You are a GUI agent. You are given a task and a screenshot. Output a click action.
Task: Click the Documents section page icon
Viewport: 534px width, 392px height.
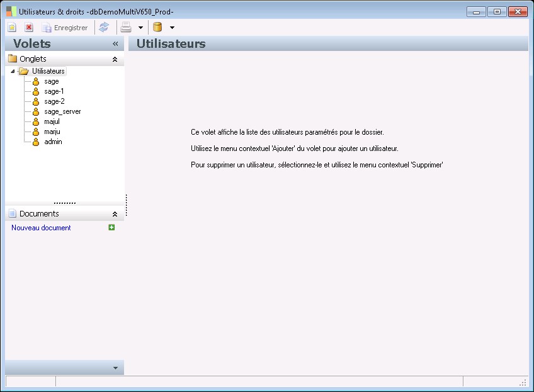[x=13, y=213]
